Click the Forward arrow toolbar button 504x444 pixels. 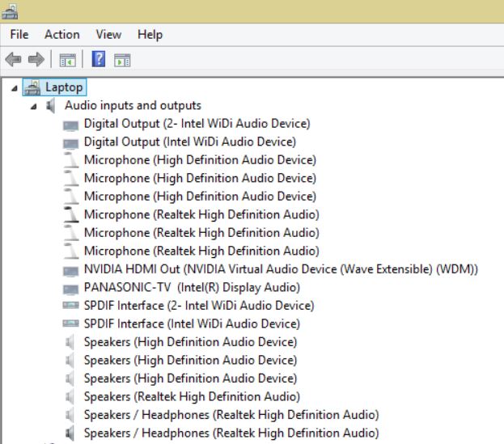(36, 59)
